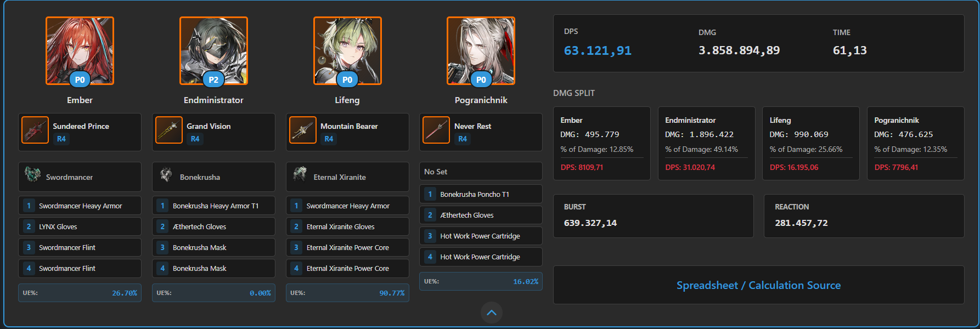This screenshot has width=980, height=329.
Task: Click Lifeng's P0 potential badge
Action: click(x=347, y=80)
